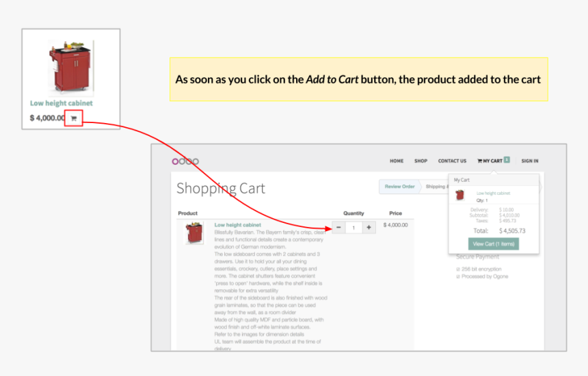The width and height of the screenshot is (588, 376).
Task: Click the cart item count badge
Action: click(507, 160)
